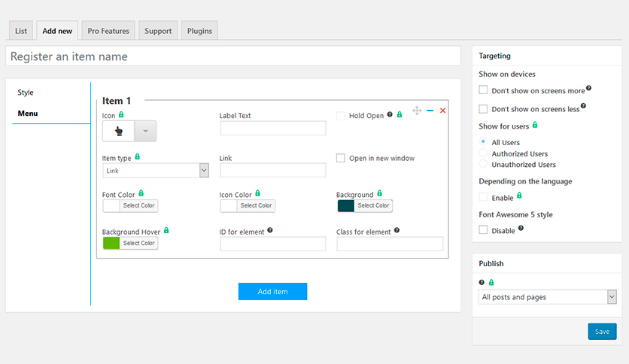Switch to the Pro Features tab
Image resolution: width=629 pixels, height=364 pixels.
coord(108,31)
